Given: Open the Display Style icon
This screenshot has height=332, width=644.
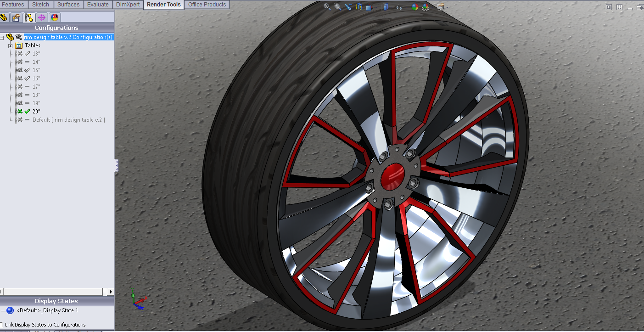Looking at the screenshot, I should coord(386,7).
